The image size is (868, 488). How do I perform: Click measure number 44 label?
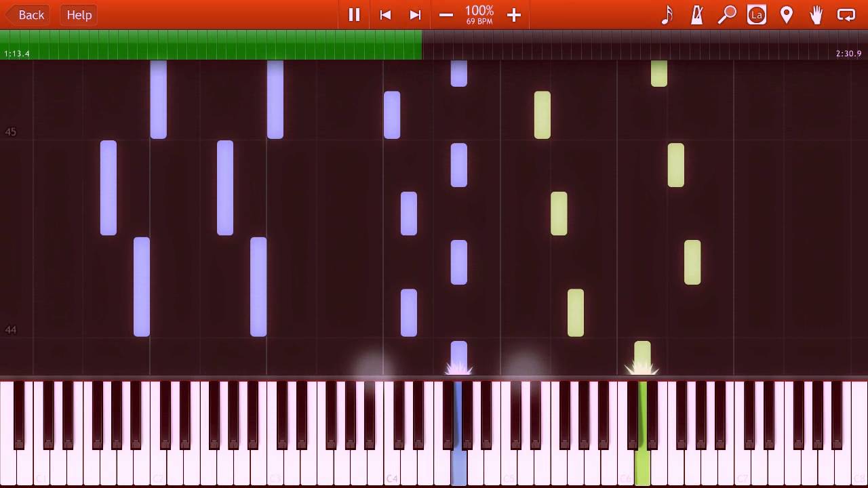click(10, 330)
